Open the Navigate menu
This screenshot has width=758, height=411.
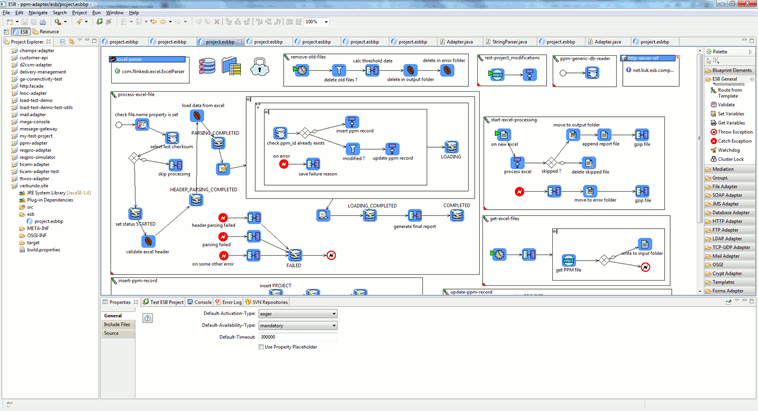coord(38,12)
